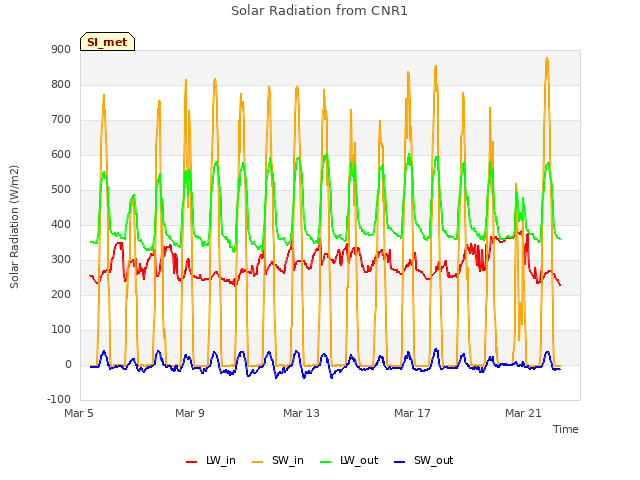Click the Mar 9 x-axis label
The height and width of the screenshot is (480, 640).
(190, 413)
